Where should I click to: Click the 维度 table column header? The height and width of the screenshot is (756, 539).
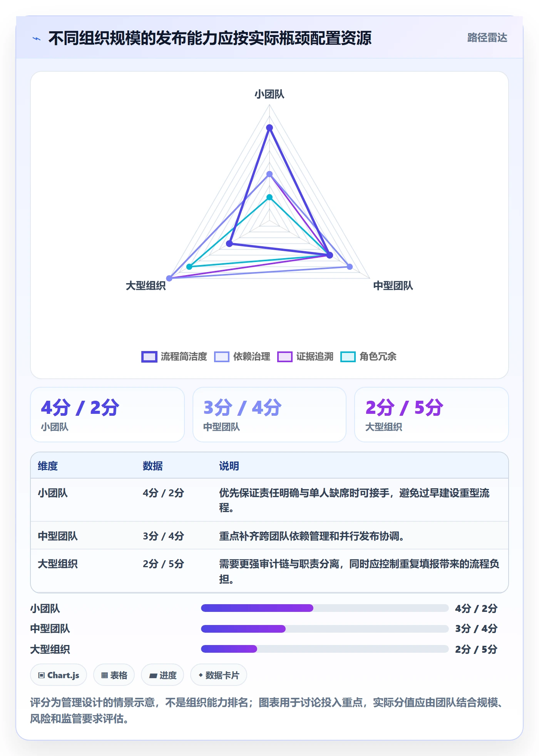click(48, 466)
